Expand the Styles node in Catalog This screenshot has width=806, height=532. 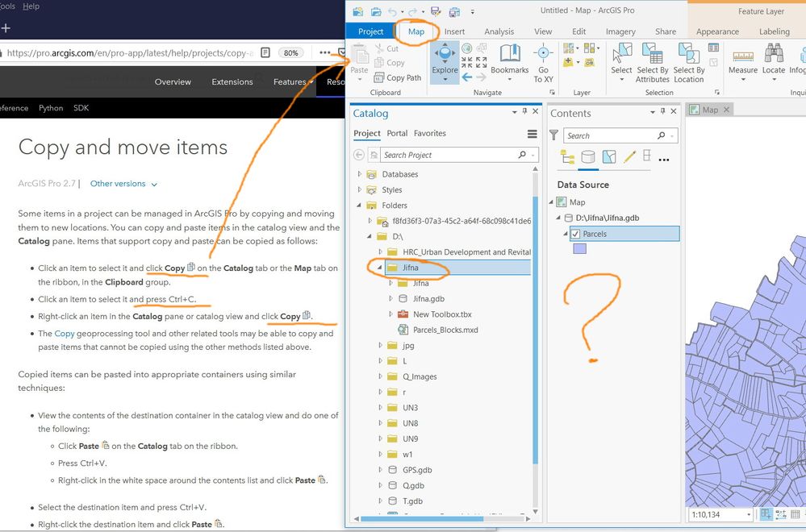[x=359, y=189]
